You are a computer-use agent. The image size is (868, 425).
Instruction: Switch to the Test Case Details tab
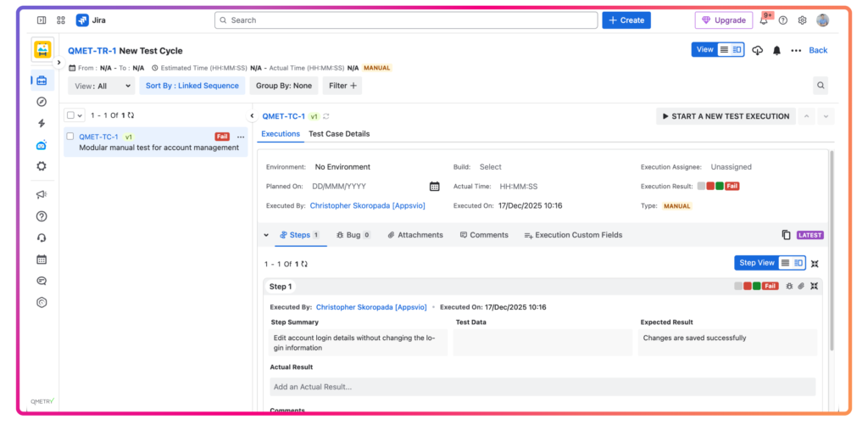(x=339, y=134)
